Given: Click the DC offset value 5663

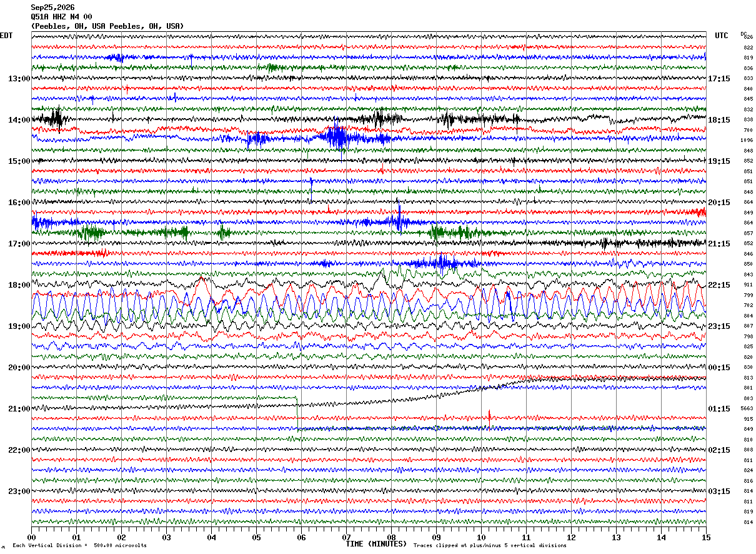Looking at the screenshot, I should pyautogui.click(x=747, y=409).
